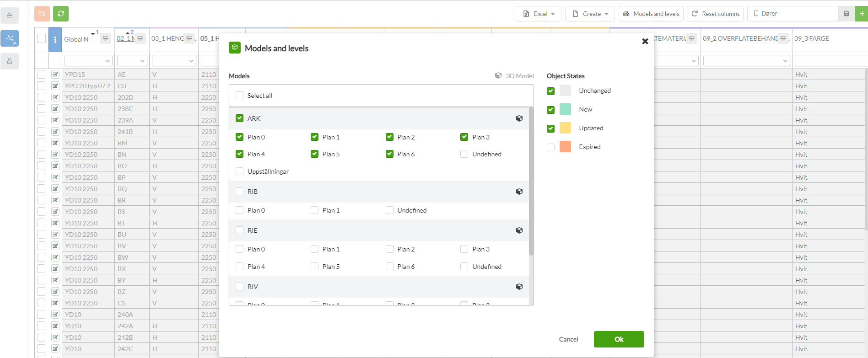Click the green plus add icon
The width and height of the screenshot is (868, 358).
(862, 14)
